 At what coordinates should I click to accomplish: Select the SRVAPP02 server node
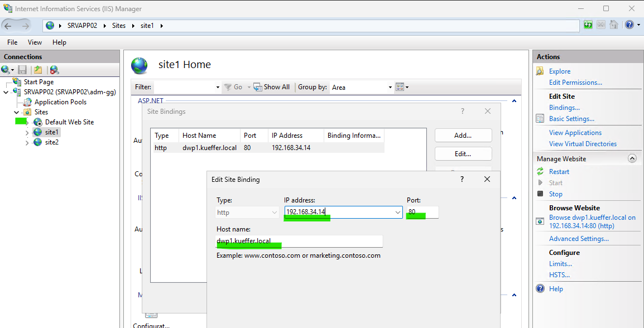coord(69,92)
